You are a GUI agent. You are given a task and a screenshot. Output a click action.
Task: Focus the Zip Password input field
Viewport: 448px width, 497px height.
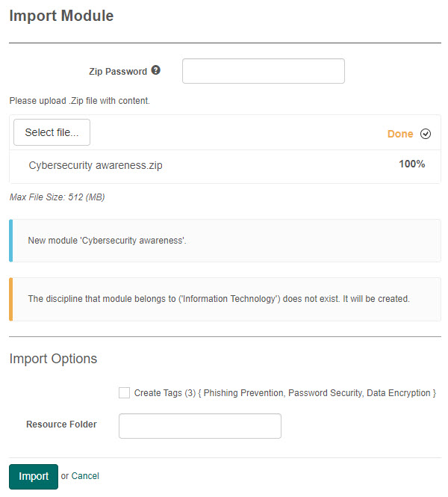click(x=263, y=71)
